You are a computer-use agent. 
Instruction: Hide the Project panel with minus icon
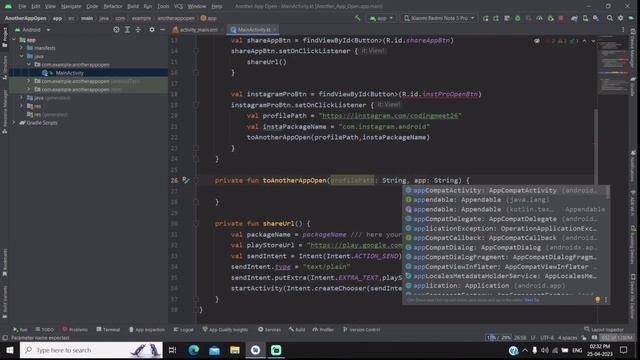[162, 30]
